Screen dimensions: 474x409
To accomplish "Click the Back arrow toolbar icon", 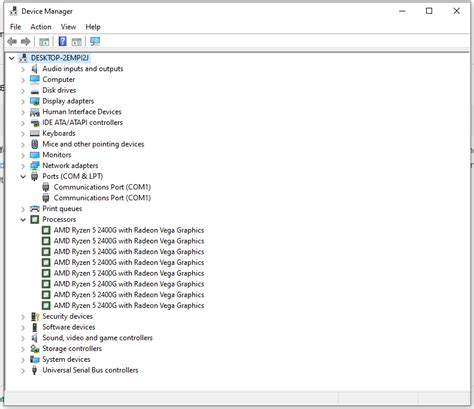I will pos(12,42).
